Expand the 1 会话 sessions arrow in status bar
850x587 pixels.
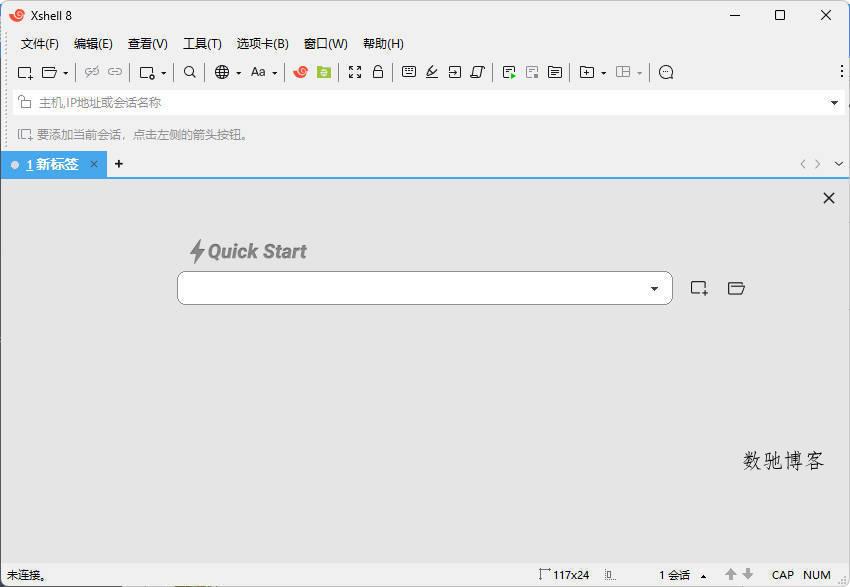click(703, 576)
